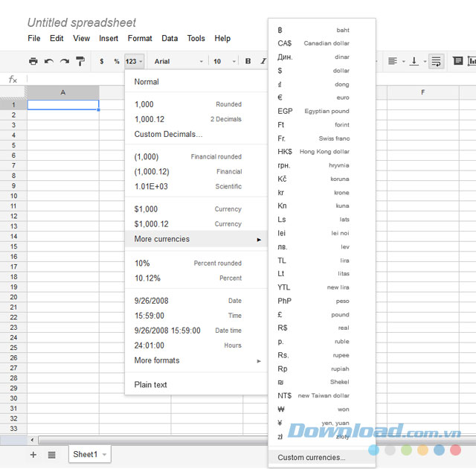Toggle the Wrap text button

pyautogui.click(x=437, y=61)
